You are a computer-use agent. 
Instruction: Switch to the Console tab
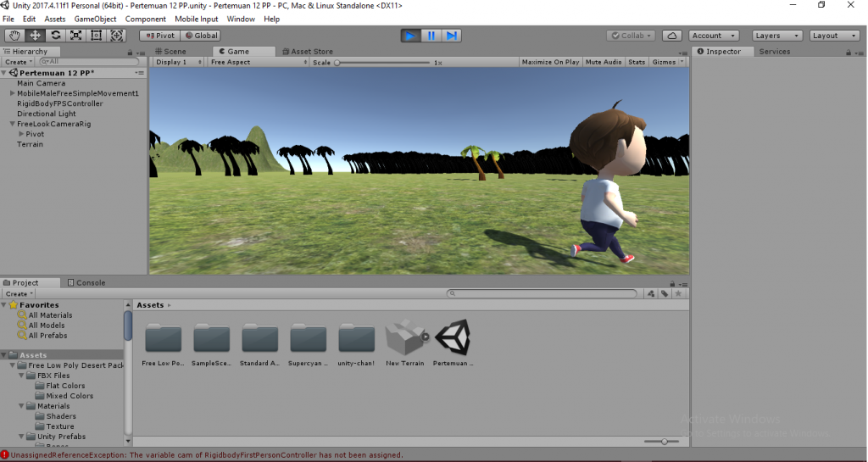[86, 283]
